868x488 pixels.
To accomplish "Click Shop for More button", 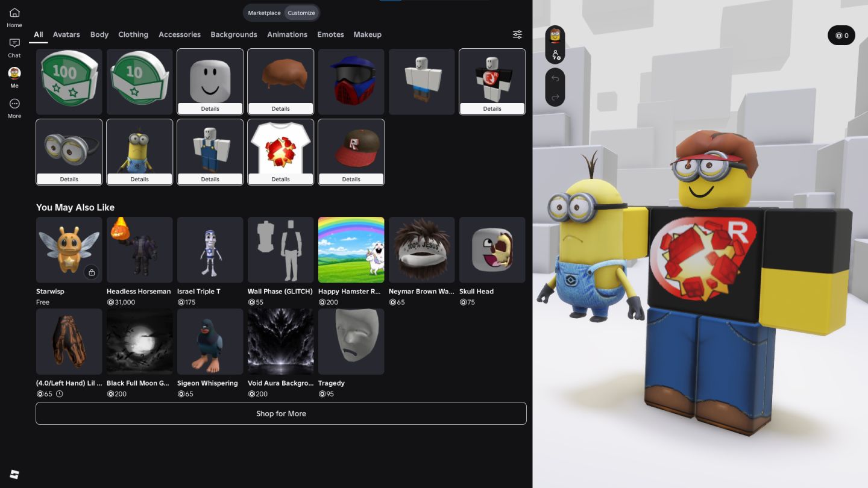I will (x=281, y=413).
